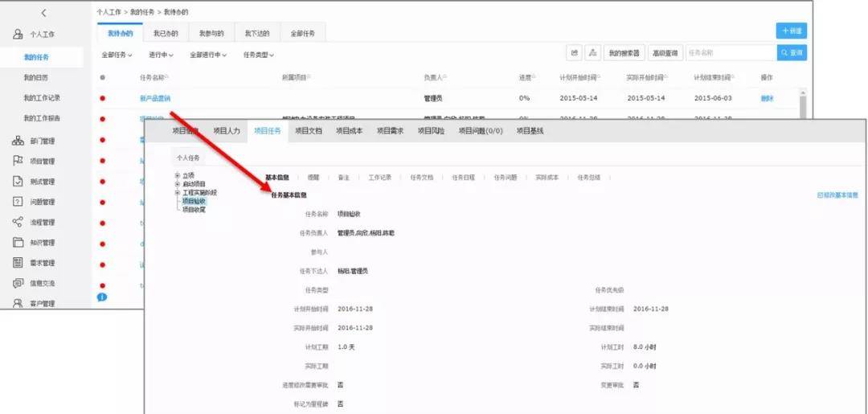Expand the 立项 tree node
This screenshot has height=414, width=868.
tap(178, 175)
